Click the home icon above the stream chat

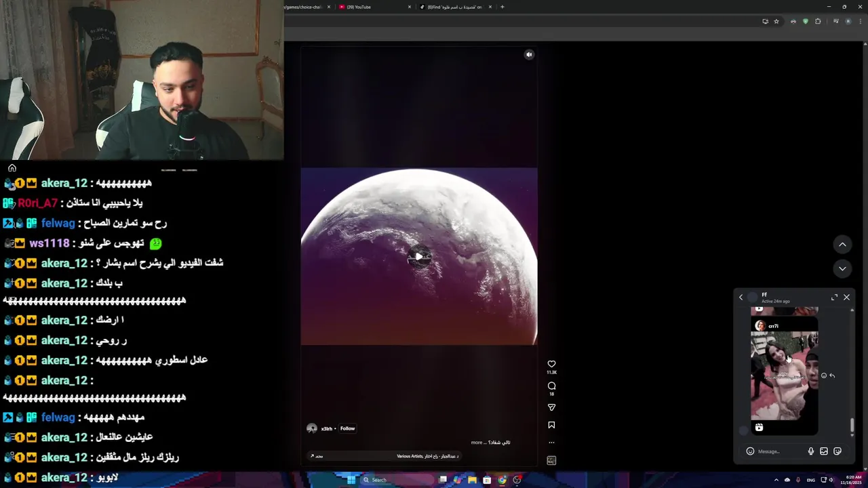12,168
